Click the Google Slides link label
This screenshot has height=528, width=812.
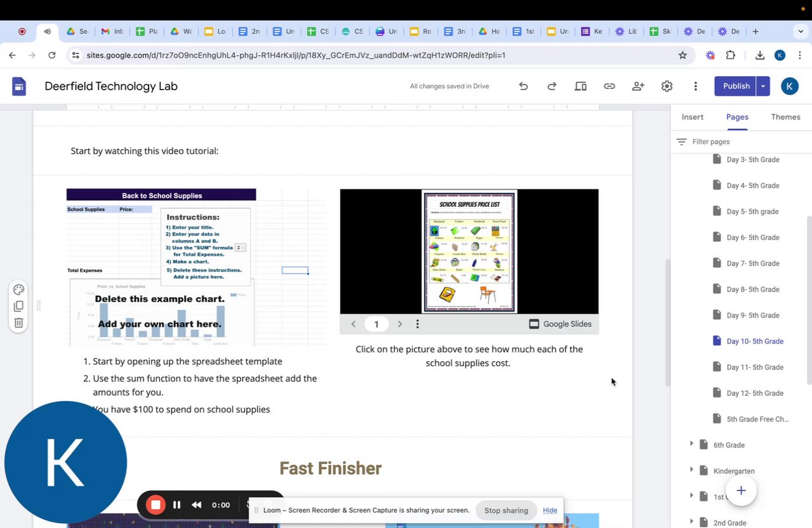click(x=560, y=324)
